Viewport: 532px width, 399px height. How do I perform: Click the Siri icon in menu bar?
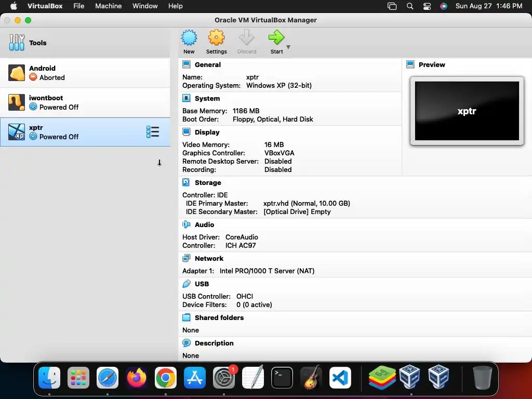pyautogui.click(x=444, y=6)
